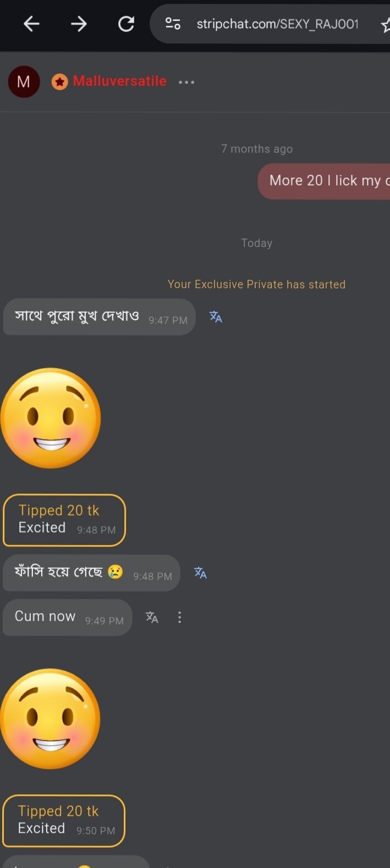This screenshot has width=390, height=868.
Task: Click the "Your Exclusive Private has started" notice
Action: [x=256, y=284]
